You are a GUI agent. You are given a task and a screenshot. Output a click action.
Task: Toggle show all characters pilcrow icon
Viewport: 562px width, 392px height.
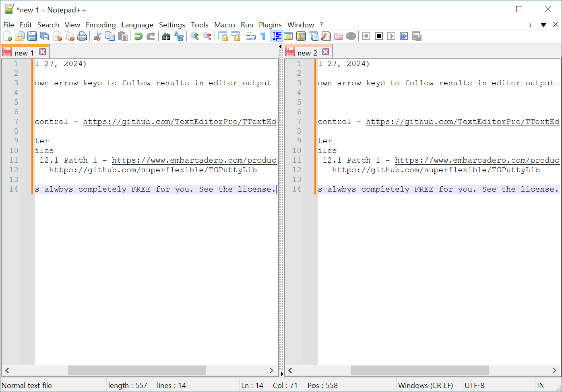click(x=263, y=36)
